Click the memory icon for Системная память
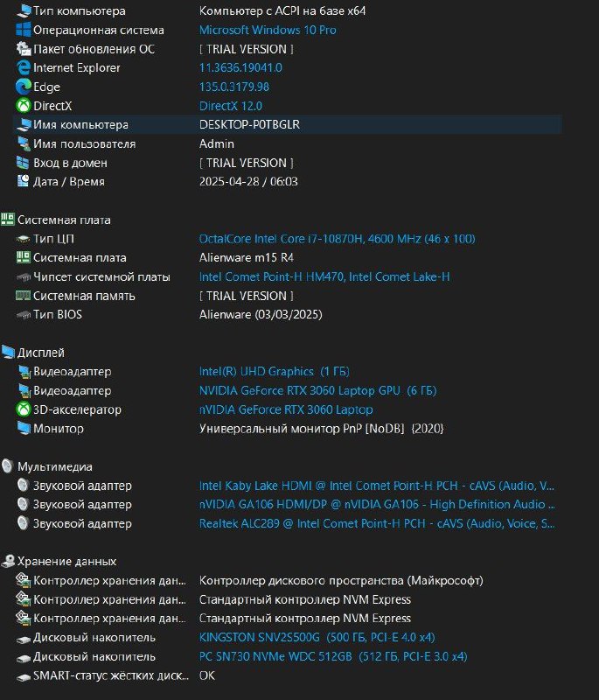Image resolution: width=599 pixels, height=700 pixels. click(24, 296)
